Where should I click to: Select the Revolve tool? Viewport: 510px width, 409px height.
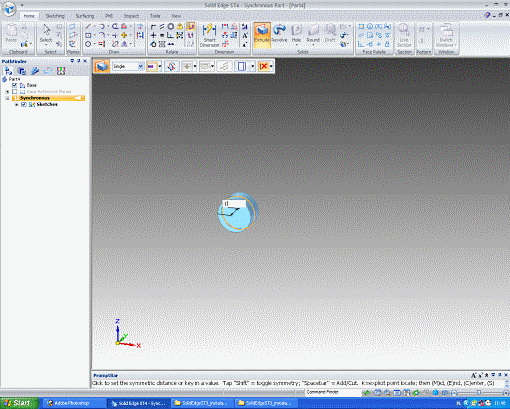click(x=279, y=33)
